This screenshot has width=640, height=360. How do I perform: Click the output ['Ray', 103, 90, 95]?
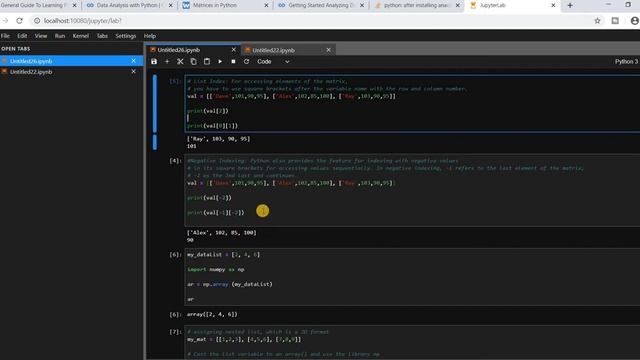(218, 139)
